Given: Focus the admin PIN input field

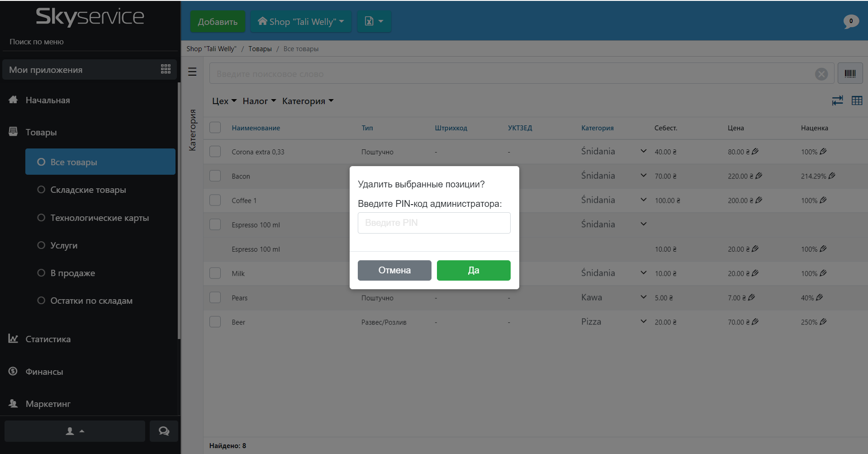Looking at the screenshot, I should 434,223.
